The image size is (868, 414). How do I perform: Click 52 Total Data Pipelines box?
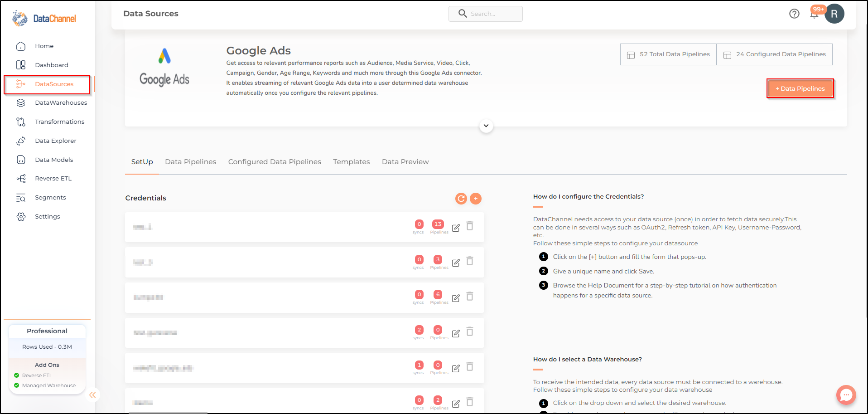pos(668,54)
